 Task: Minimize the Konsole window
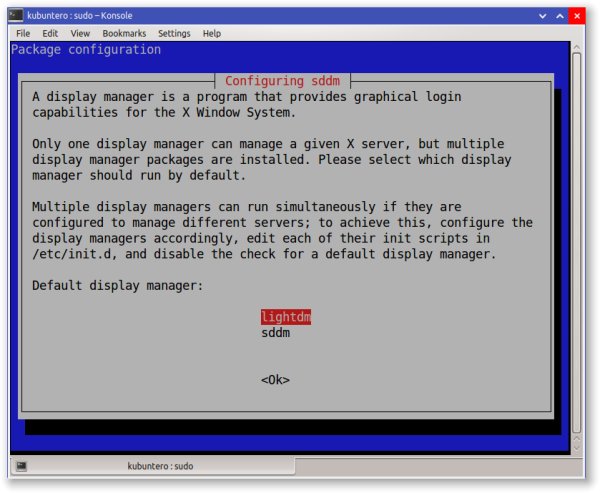[x=542, y=16]
